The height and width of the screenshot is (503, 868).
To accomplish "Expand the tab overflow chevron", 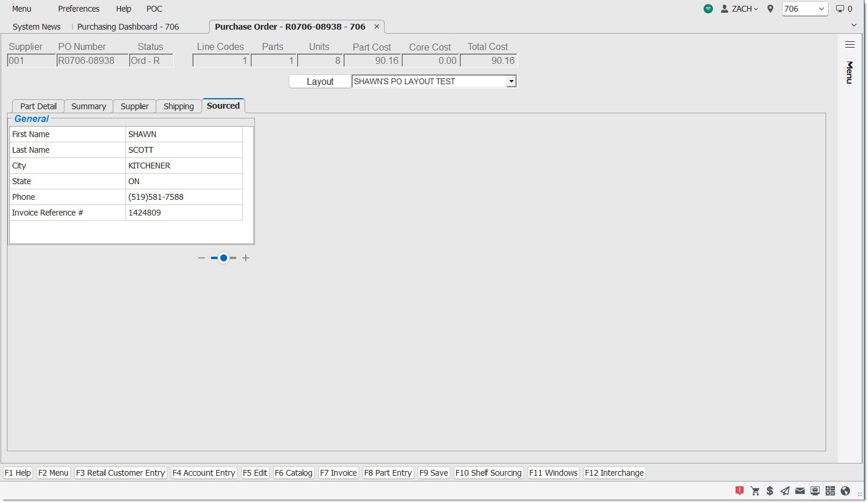I will pyautogui.click(x=853, y=25).
